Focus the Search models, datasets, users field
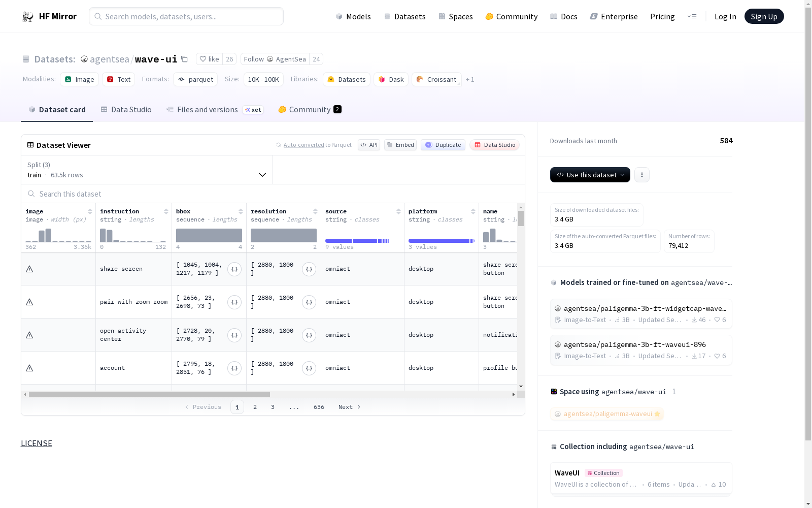Screen dimensions: 812x508 click(x=186, y=16)
